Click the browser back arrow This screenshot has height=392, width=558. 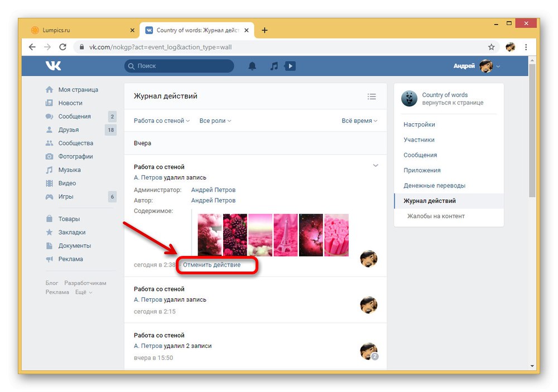click(32, 47)
